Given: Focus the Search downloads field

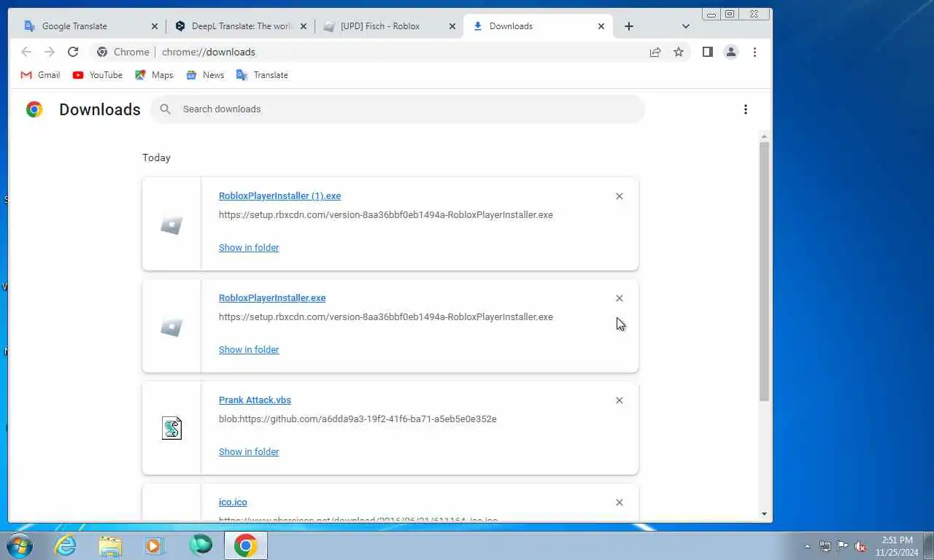Looking at the screenshot, I should pos(398,109).
